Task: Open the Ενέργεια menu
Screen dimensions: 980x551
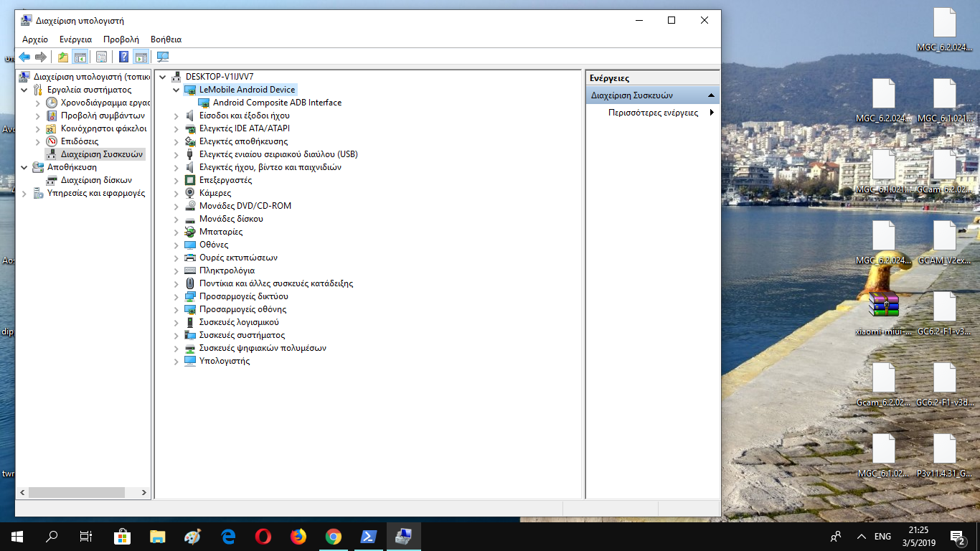Action: [x=75, y=39]
